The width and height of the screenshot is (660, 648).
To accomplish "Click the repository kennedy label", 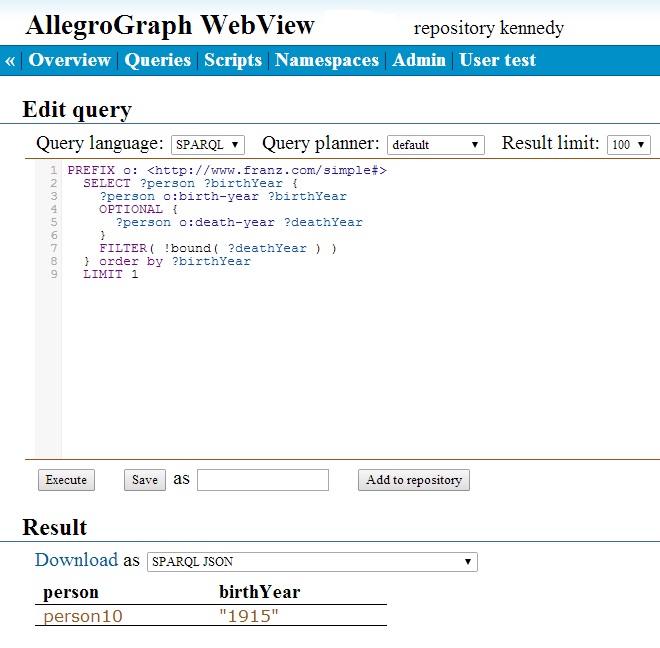I will (489, 28).
